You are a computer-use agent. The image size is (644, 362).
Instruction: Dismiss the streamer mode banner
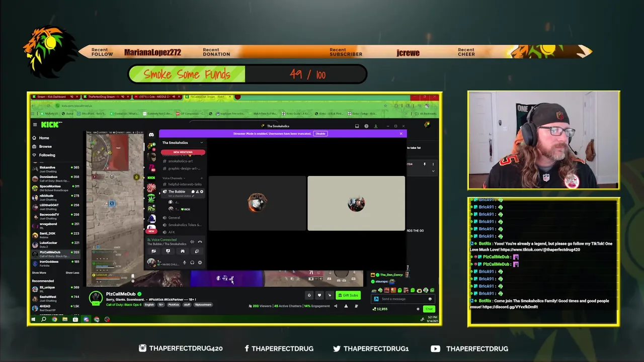coord(401,133)
